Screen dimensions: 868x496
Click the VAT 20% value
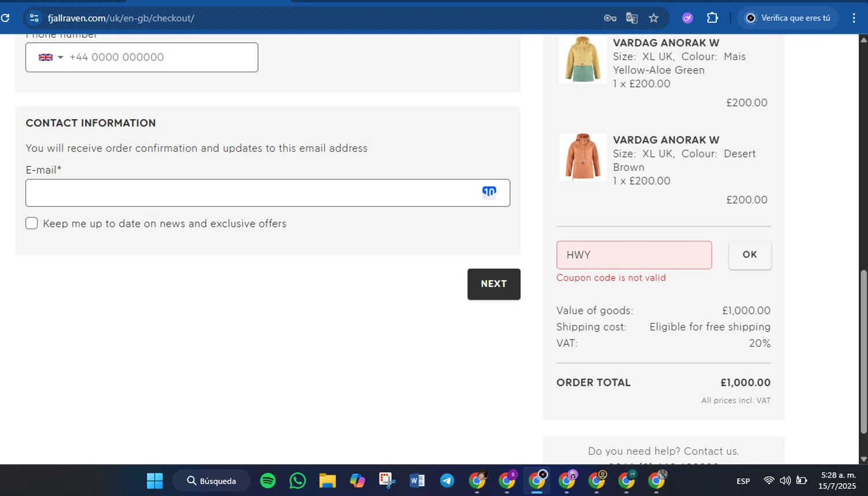coord(760,343)
